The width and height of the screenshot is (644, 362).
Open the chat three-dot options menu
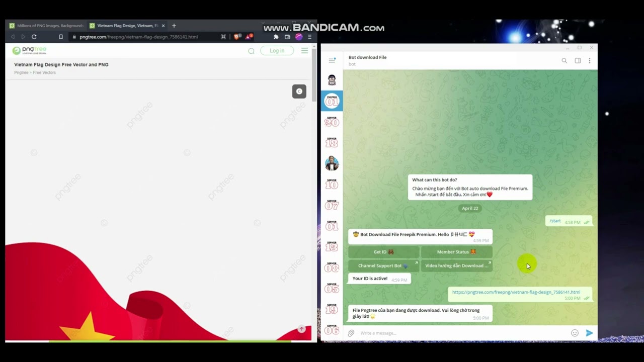tap(589, 61)
